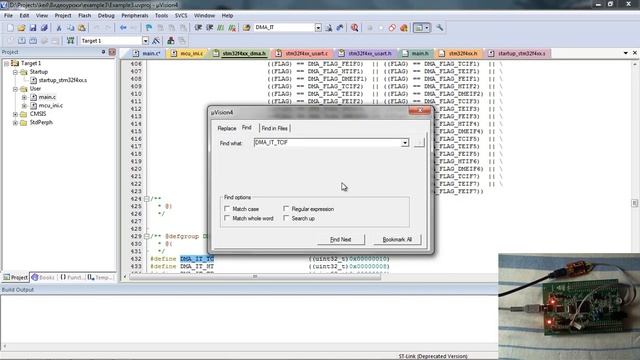This screenshot has width=640, height=360.
Task: Save all files icon
Action: coord(44,27)
